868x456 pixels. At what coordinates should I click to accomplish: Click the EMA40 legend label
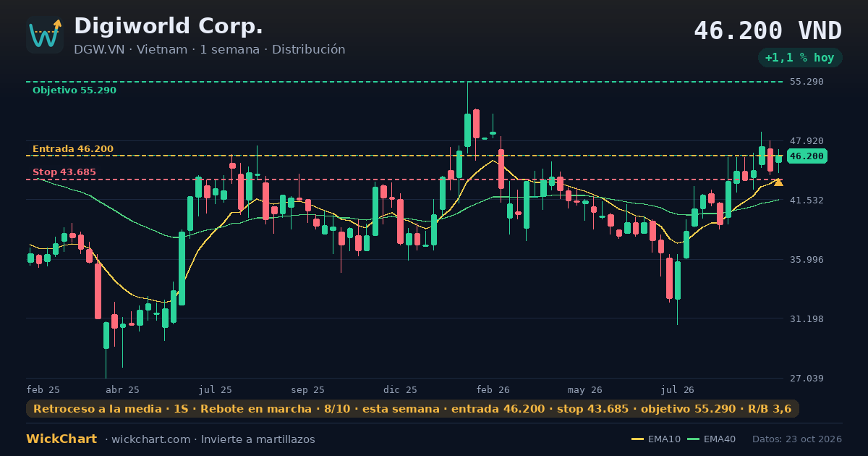720,439
